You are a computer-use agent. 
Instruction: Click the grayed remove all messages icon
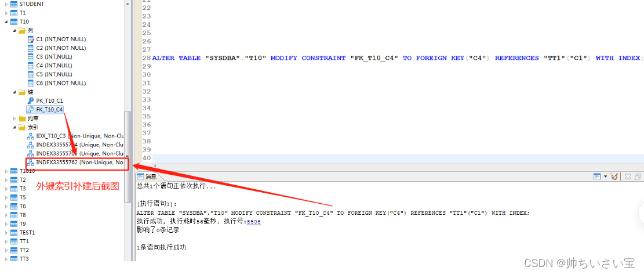(638, 176)
